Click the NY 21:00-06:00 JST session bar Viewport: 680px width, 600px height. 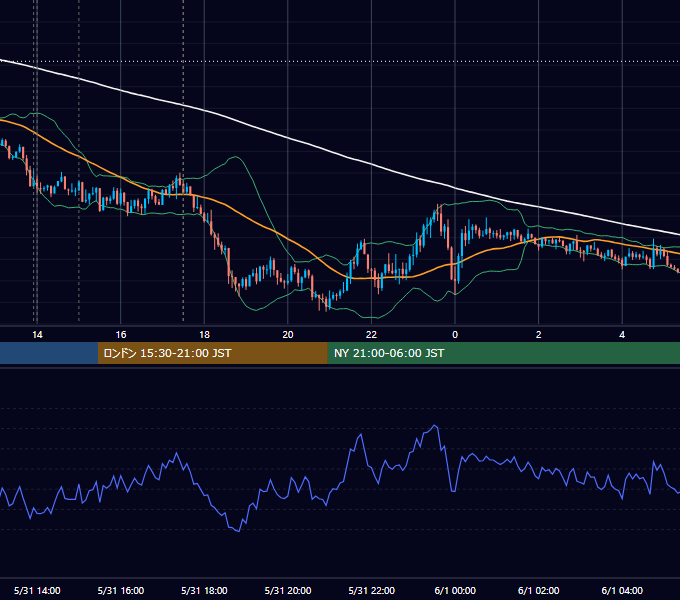click(503, 353)
